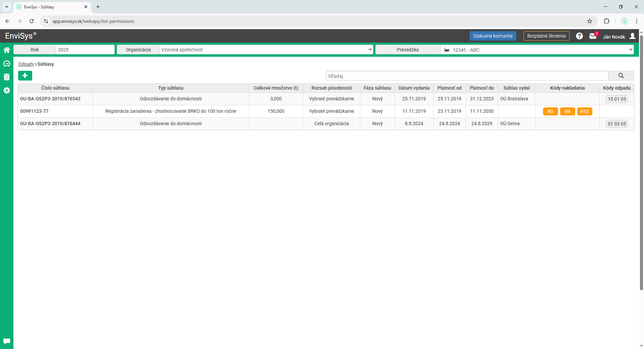Open the home icon in sidebar

coord(6,50)
